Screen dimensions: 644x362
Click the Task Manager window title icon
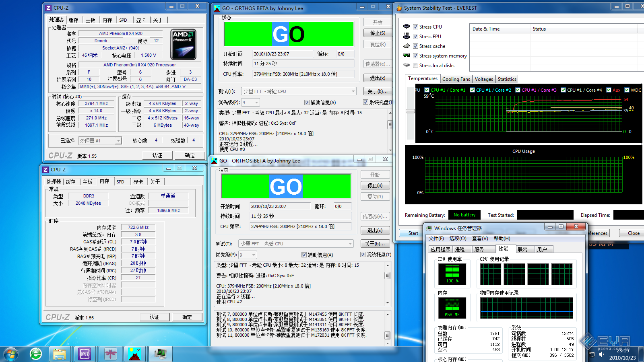click(x=428, y=228)
